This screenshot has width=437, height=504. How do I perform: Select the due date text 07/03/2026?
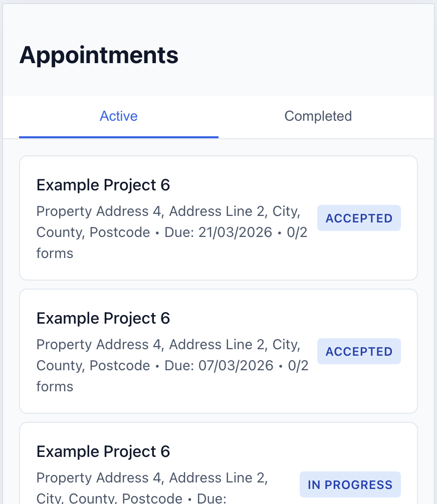click(236, 366)
